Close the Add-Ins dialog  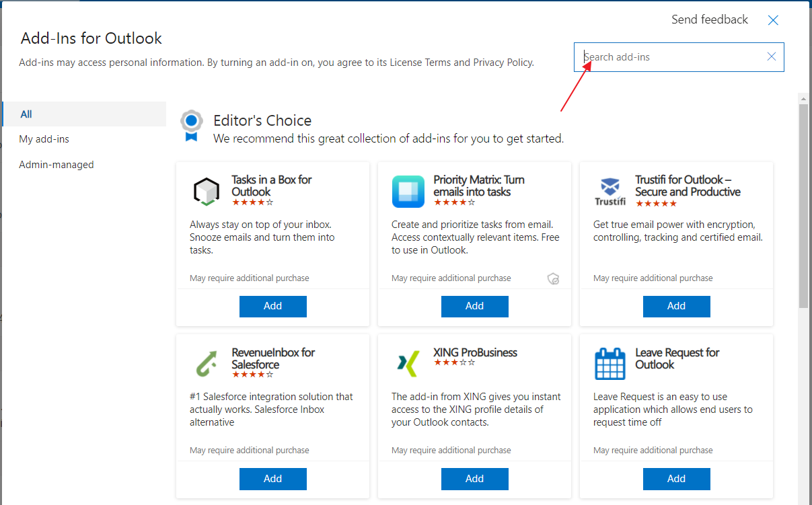pos(773,20)
